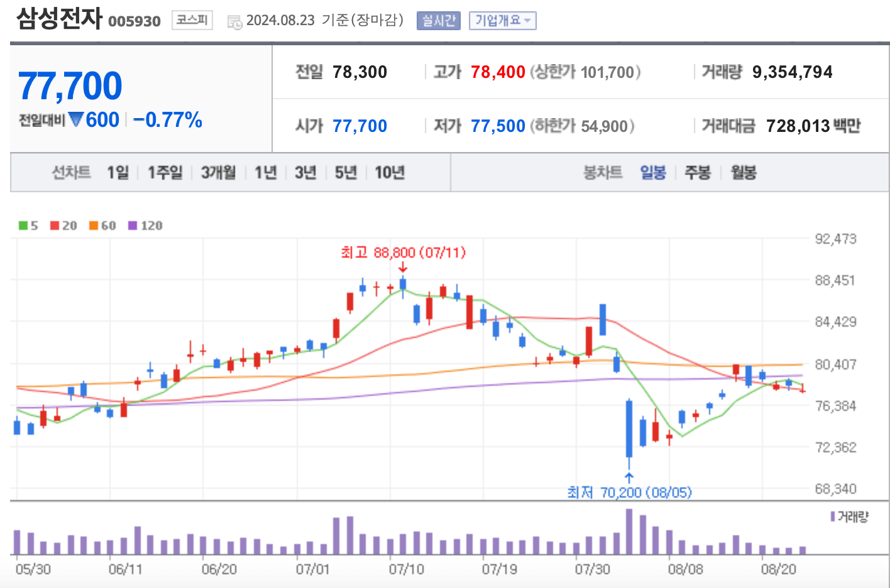The width and height of the screenshot is (890, 588).
Task: Click the red 20-day moving average swatch
Action: (55, 226)
